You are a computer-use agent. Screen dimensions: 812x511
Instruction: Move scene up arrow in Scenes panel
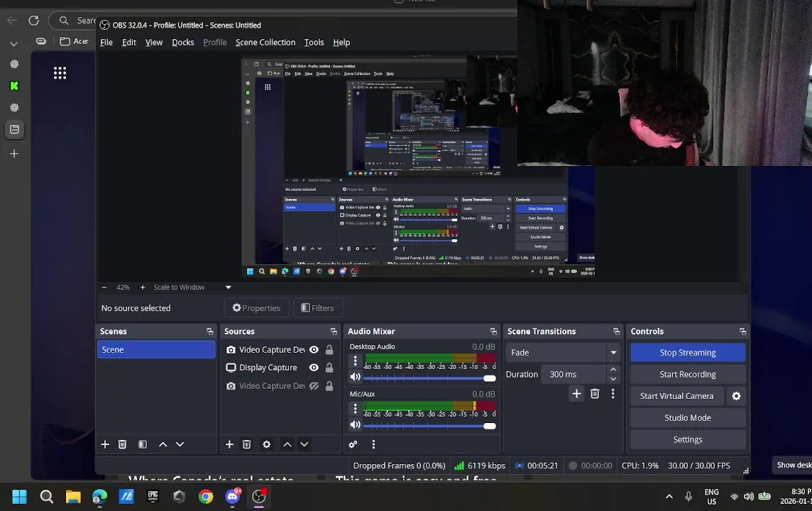click(163, 444)
